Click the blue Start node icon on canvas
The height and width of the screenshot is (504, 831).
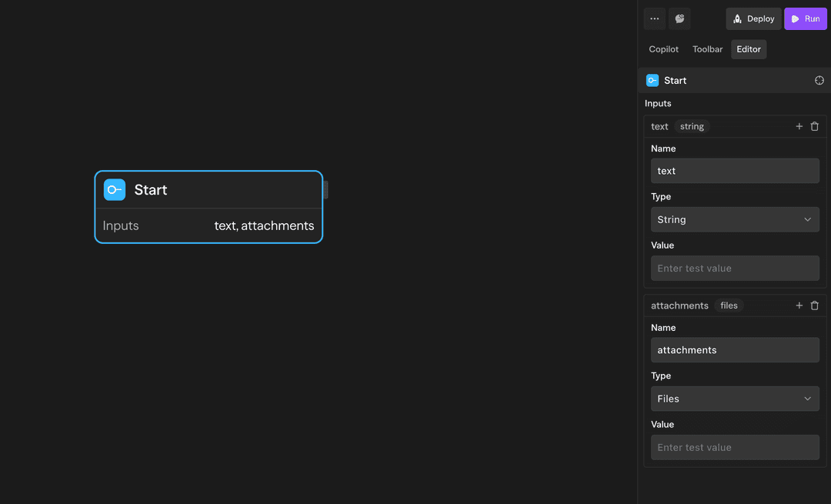(x=114, y=189)
